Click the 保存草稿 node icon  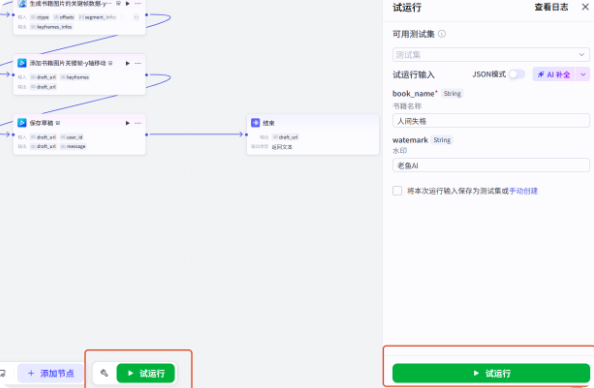(x=22, y=123)
